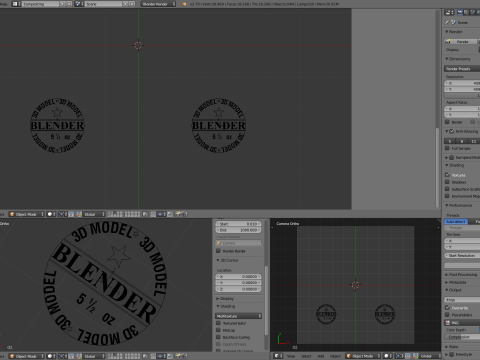Open pivot point selector in camera view header
The height and width of the screenshot is (360, 480).
[x=399, y=356]
